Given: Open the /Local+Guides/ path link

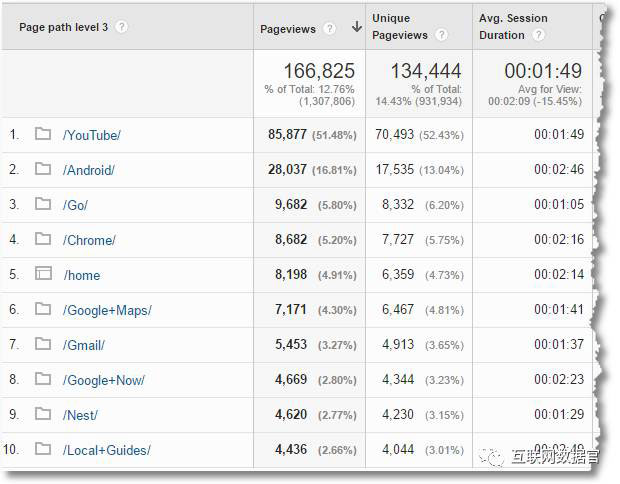Looking at the screenshot, I should 106,451.
